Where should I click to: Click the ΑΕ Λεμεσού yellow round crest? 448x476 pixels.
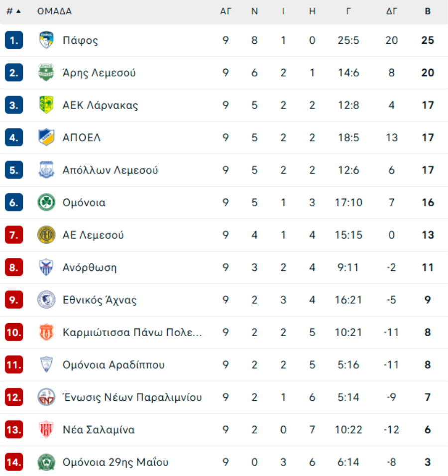click(x=46, y=235)
